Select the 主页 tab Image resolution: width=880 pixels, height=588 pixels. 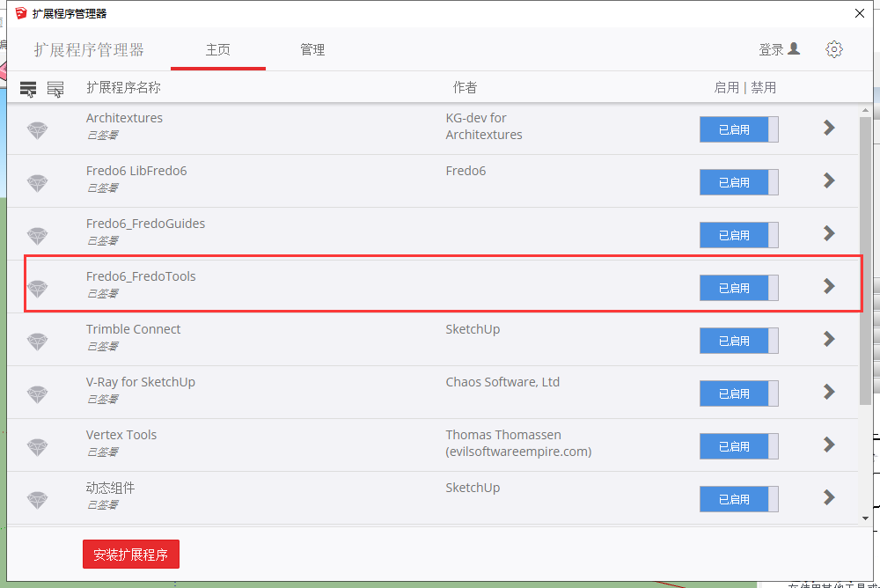pyautogui.click(x=217, y=49)
